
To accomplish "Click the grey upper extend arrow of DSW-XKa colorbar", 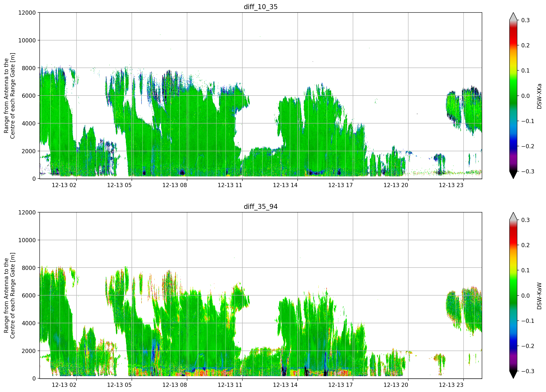I will (513, 17).
